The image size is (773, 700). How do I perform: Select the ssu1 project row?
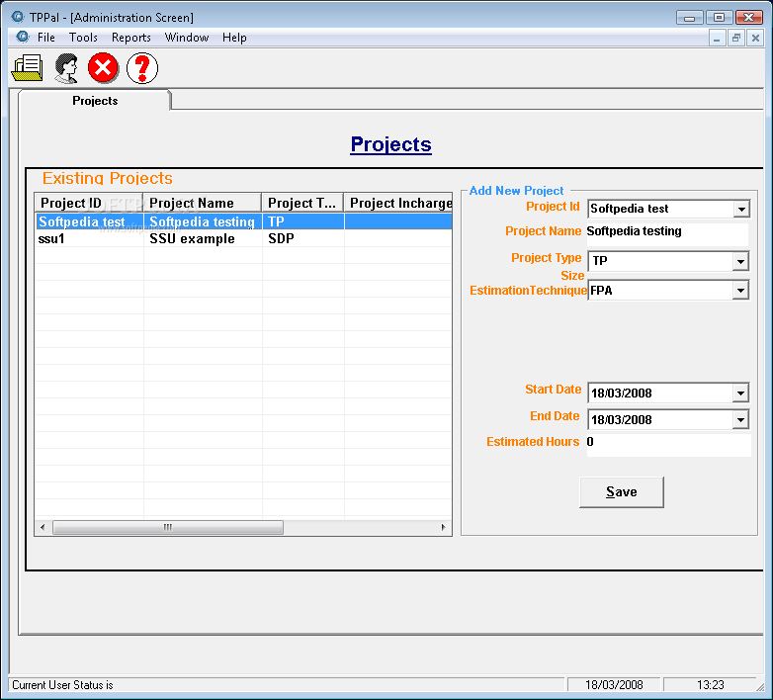(243, 238)
